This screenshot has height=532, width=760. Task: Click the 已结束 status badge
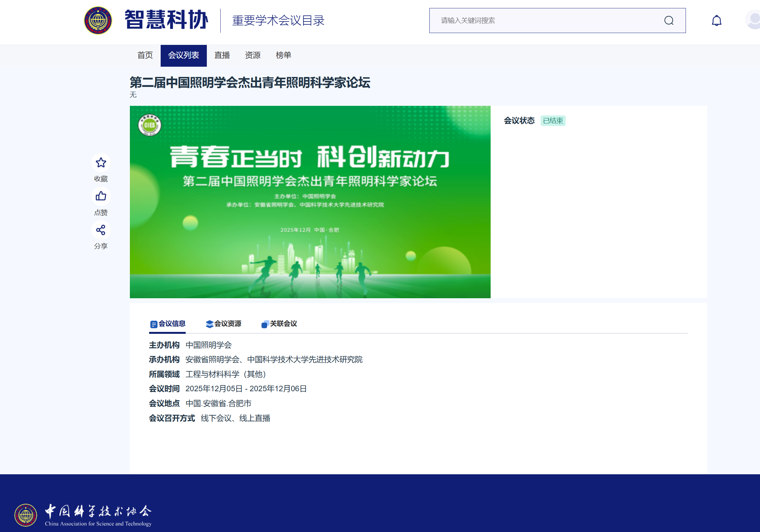tap(553, 121)
